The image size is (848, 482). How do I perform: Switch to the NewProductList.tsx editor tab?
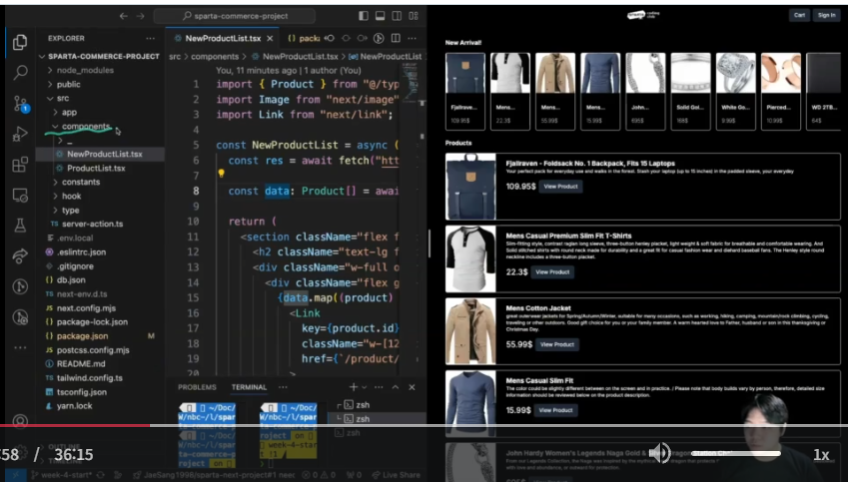(x=222, y=38)
